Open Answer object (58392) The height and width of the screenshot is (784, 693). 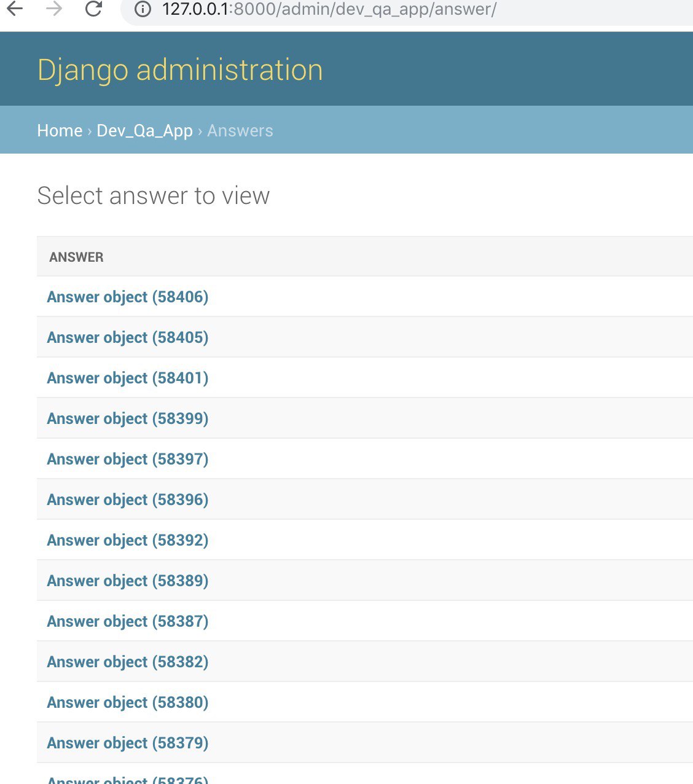point(128,541)
